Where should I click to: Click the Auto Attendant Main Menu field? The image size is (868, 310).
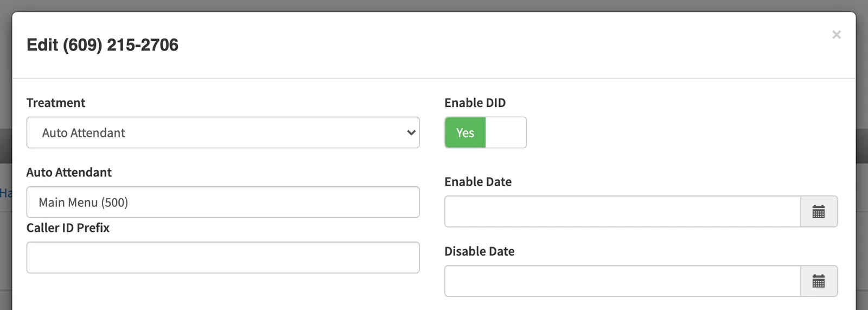(223, 202)
